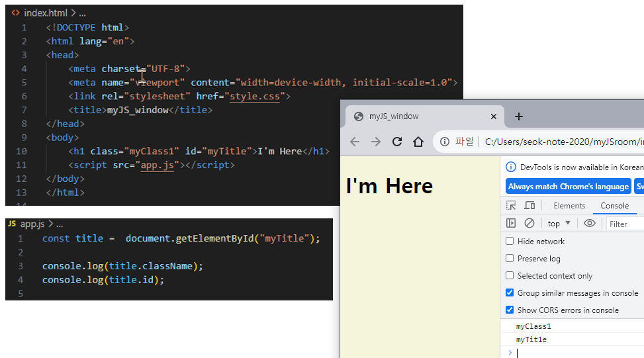Click Always match Chrome's language button

pos(569,187)
